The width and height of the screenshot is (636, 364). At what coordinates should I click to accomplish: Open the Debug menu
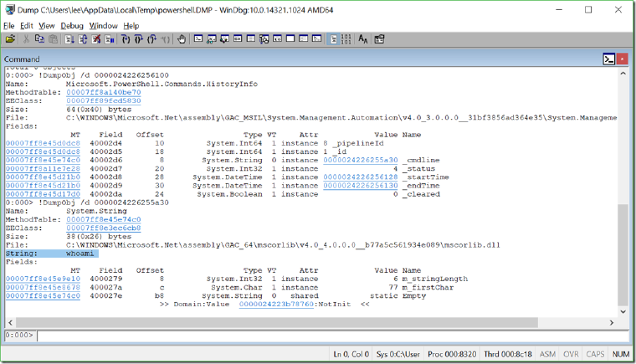(x=72, y=26)
